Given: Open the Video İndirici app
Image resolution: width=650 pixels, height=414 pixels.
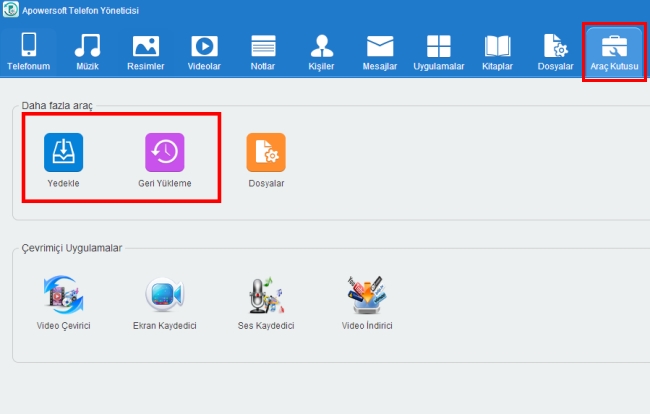Looking at the screenshot, I should (x=367, y=303).
